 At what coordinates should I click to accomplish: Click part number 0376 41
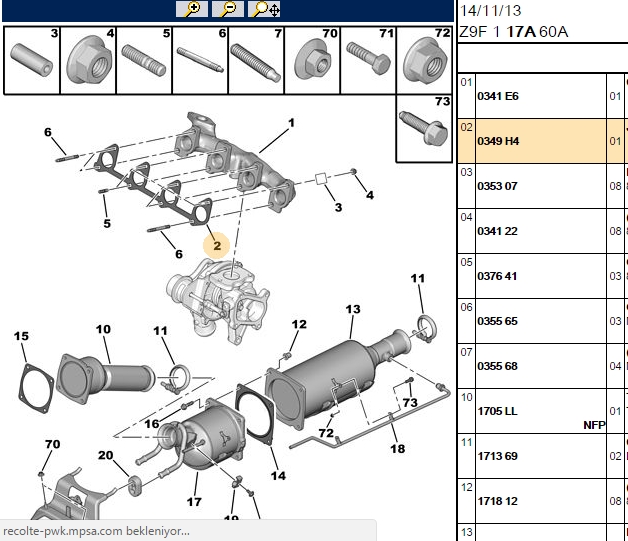[x=497, y=276]
